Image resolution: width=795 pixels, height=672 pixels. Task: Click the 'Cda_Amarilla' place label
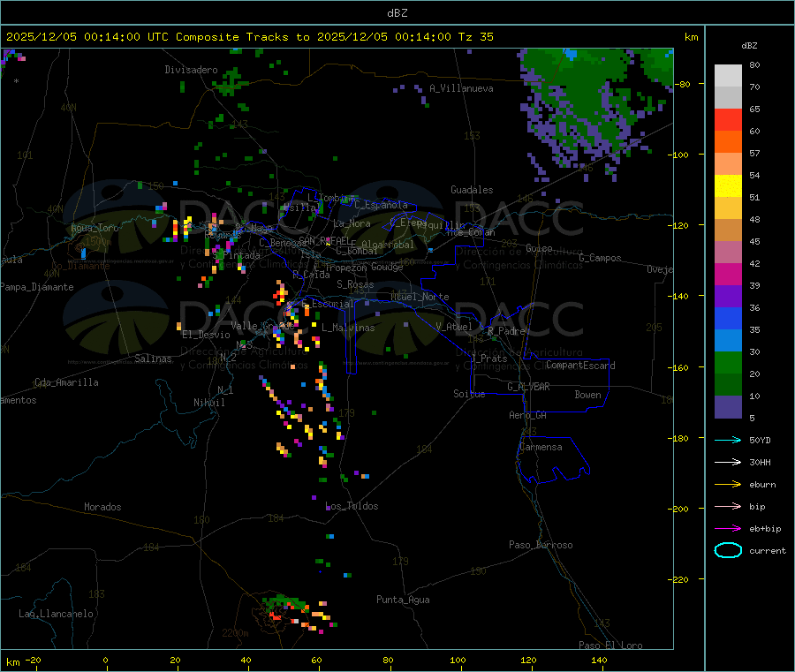(66, 382)
